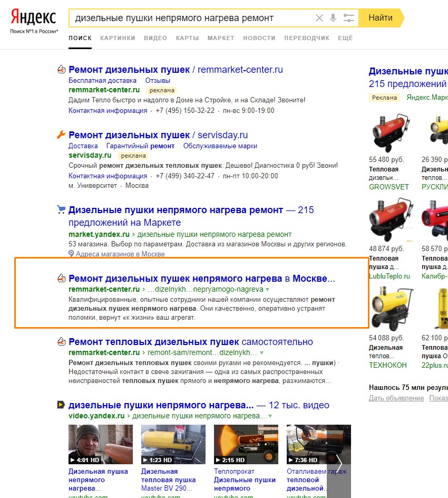
Task: Open the 'Дать объявление' link
Action: pos(396,398)
